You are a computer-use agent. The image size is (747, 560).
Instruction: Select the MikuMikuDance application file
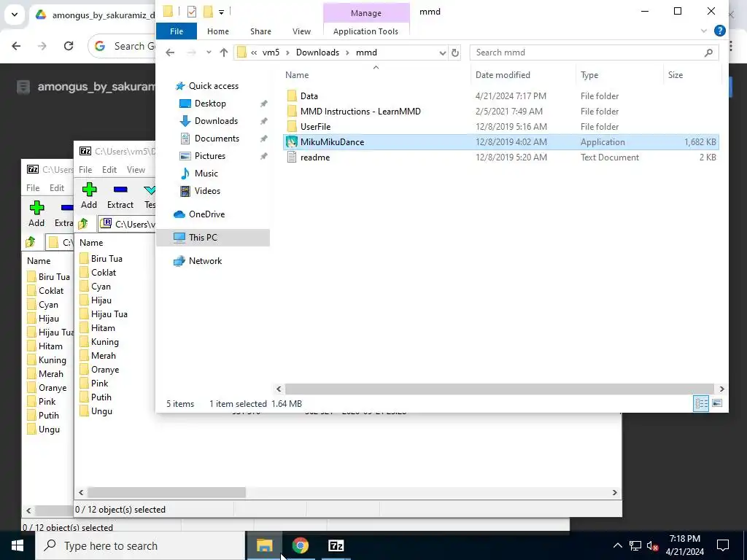click(x=500, y=142)
